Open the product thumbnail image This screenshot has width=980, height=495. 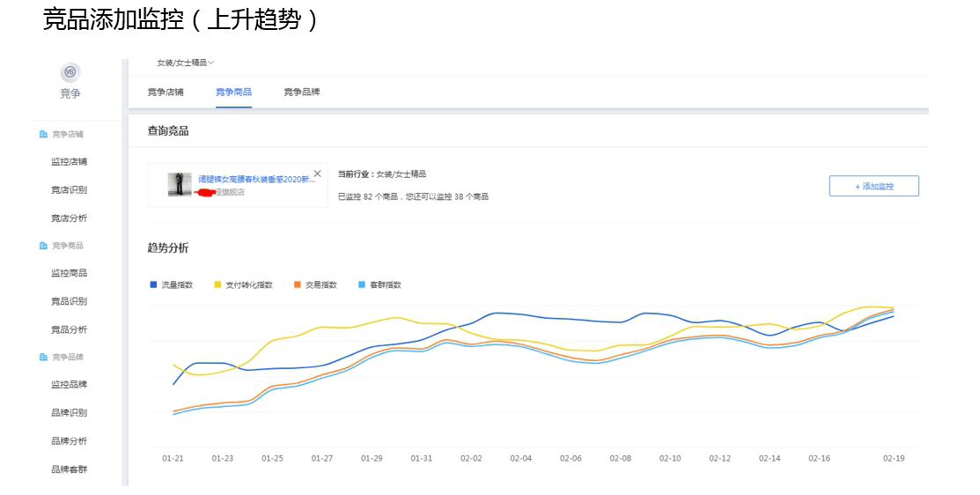[180, 185]
